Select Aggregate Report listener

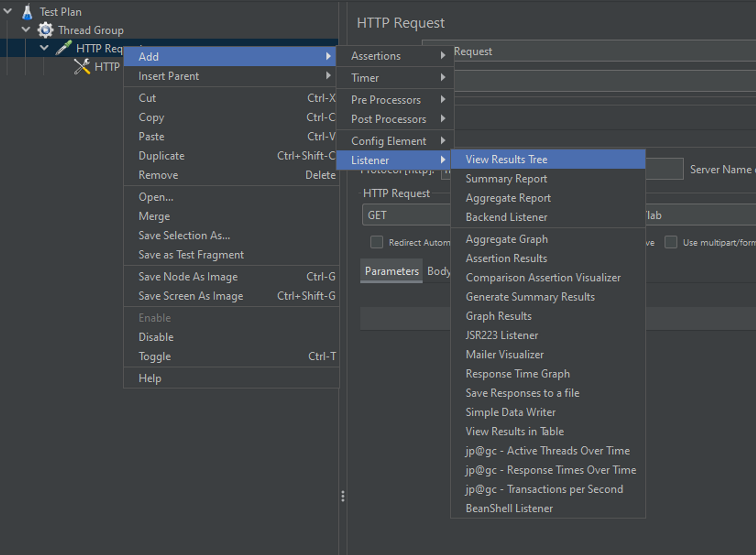pyautogui.click(x=508, y=198)
